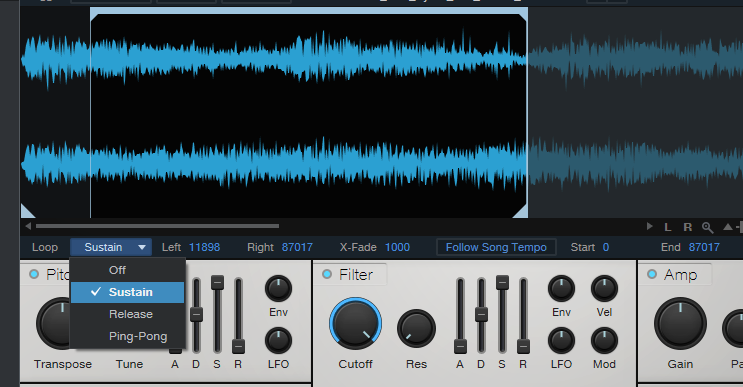Edit the Start value 0
Image resolution: width=743 pixels, height=387 pixels.
tap(606, 247)
